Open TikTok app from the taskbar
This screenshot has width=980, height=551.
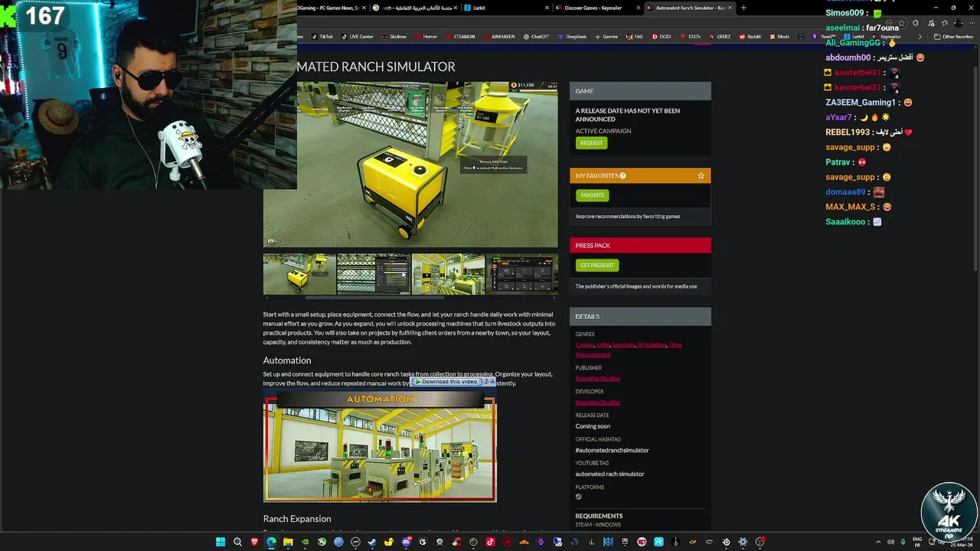pos(490,542)
